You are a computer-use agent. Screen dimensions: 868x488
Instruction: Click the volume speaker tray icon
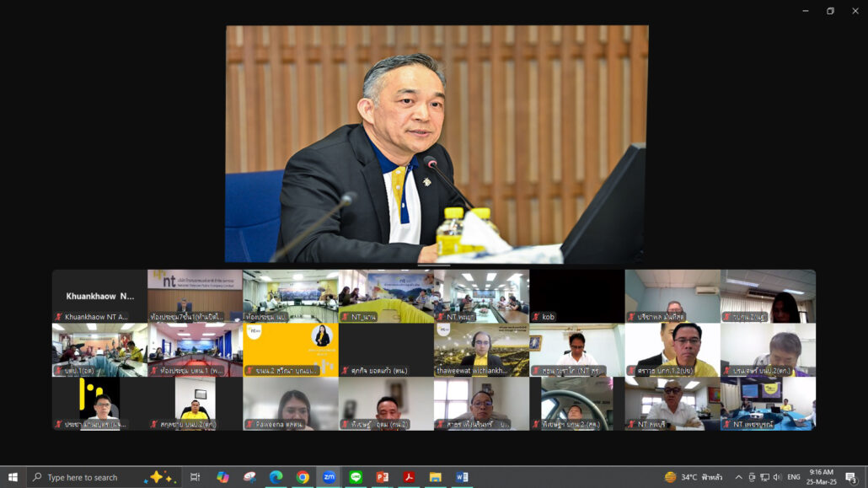click(x=777, y=477)
